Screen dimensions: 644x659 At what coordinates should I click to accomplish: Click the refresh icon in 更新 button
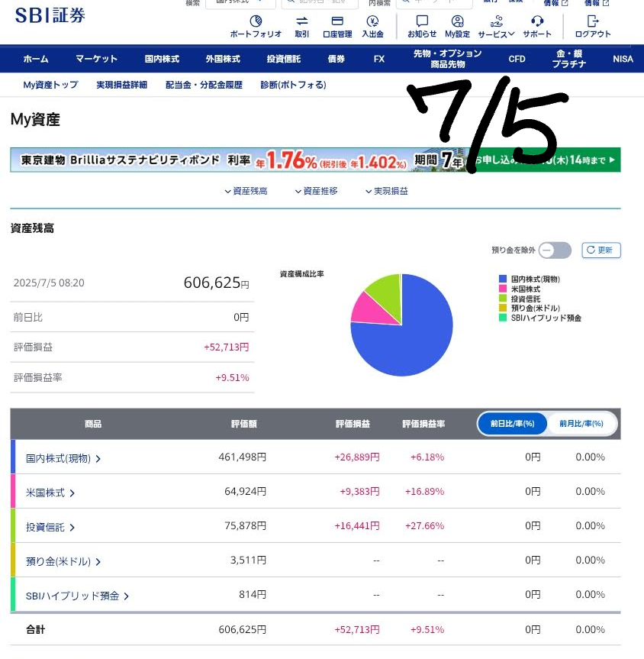(591, 250)
